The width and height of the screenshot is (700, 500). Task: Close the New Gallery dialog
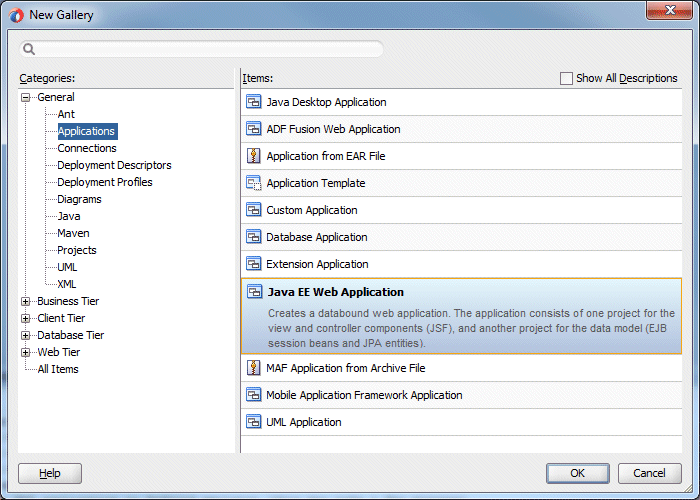point(670,11)
